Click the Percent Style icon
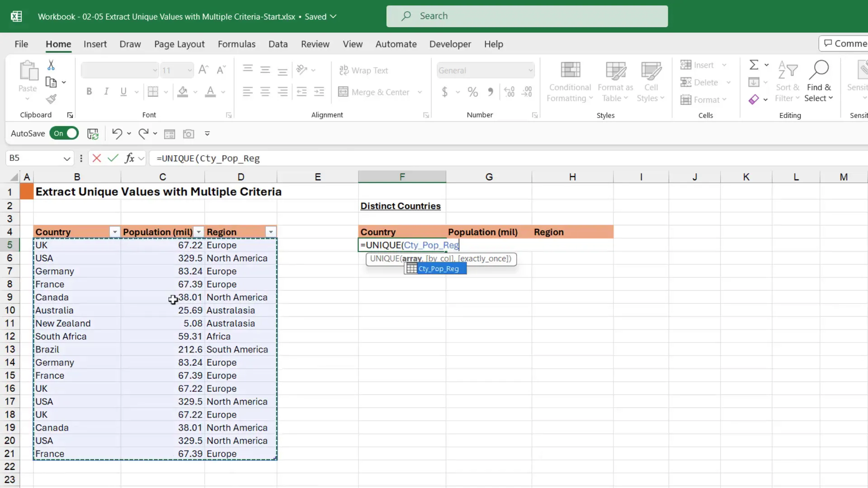 tap(473, 92)
